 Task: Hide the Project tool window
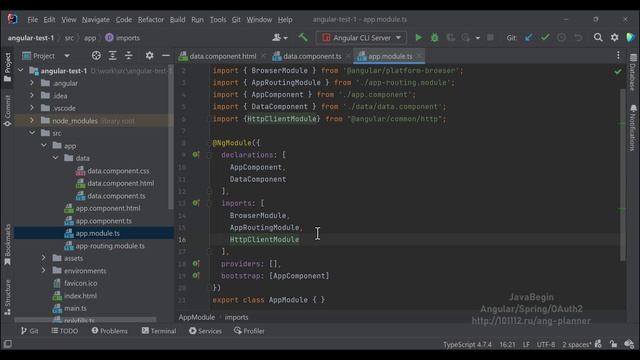[166, 56]
